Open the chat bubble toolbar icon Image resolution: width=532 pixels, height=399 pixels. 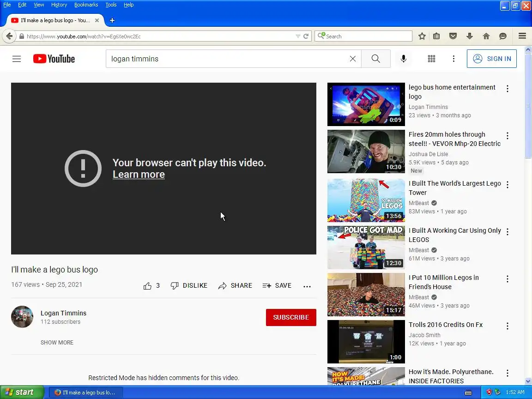point(503,36)
